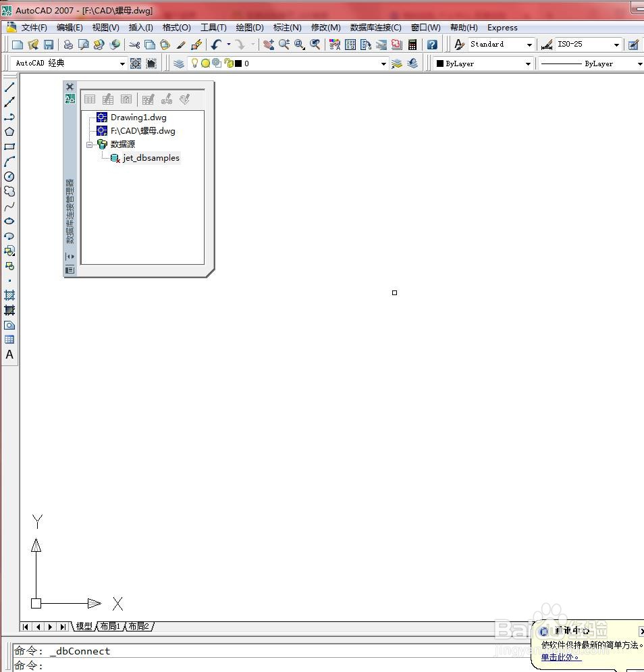Select the Construction Line tool
644x672 pixels.
(9, 102)
